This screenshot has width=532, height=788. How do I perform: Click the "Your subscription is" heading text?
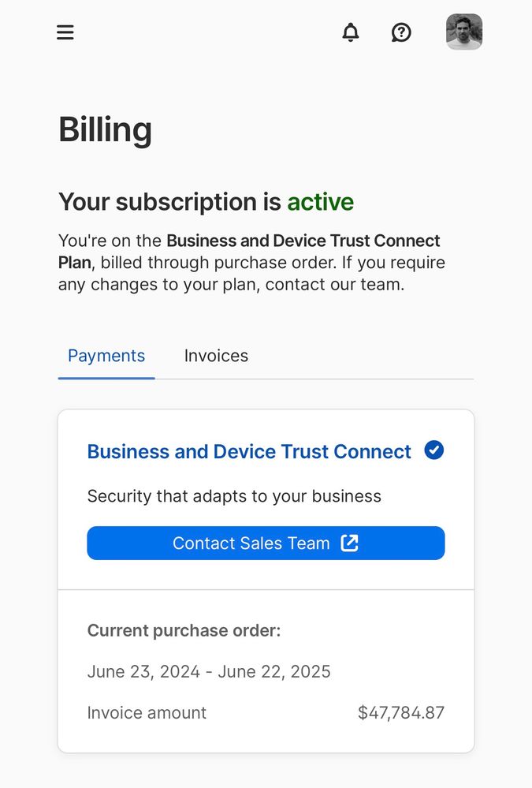169,202
